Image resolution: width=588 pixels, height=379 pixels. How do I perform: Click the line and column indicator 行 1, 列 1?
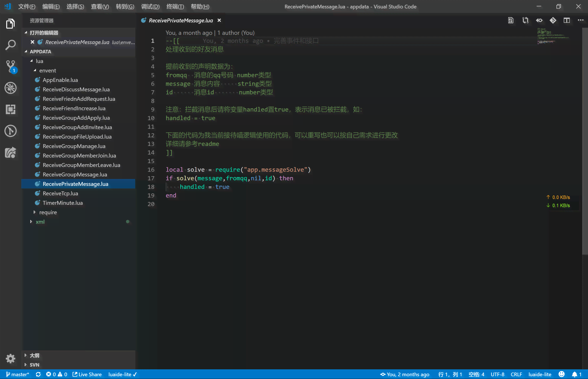click(x=450, y=374)
